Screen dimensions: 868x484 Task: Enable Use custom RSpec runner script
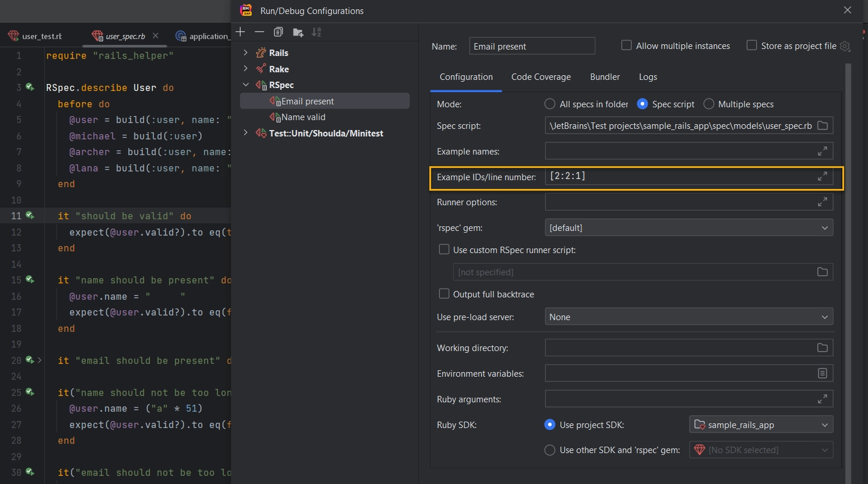(x=444, y=249)
